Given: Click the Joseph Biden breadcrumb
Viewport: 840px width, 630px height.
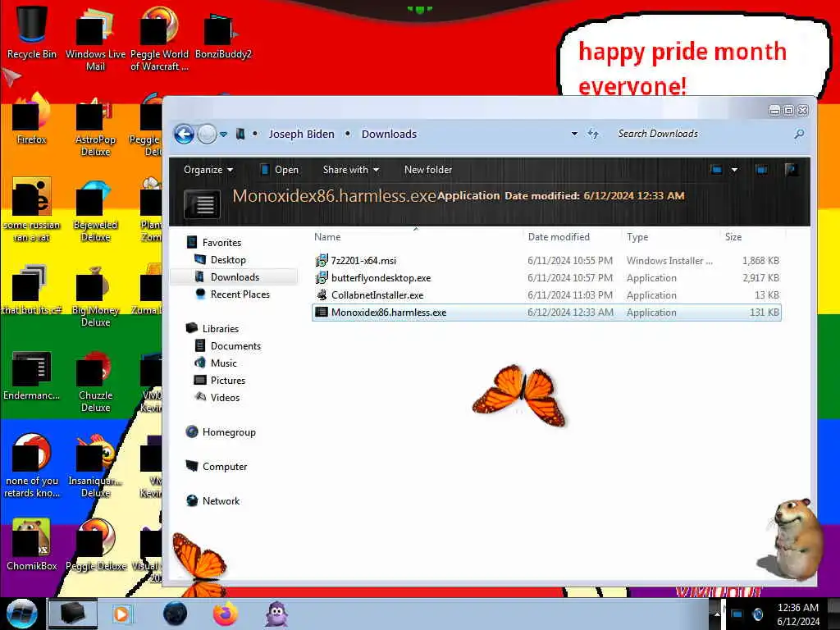Looking at the screenshot, I should [x=301, y=134].
